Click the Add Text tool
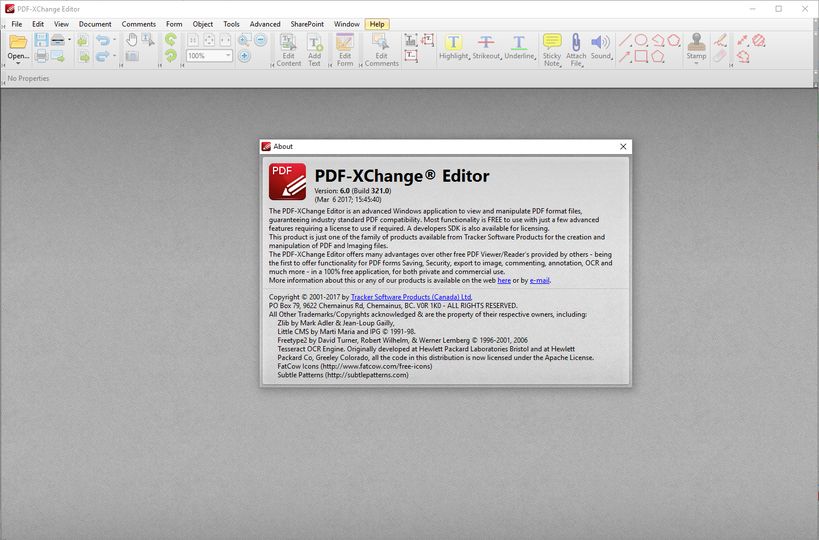Image resolution: width=819 pixels, height=540 pixels. (x=314, y=51)
